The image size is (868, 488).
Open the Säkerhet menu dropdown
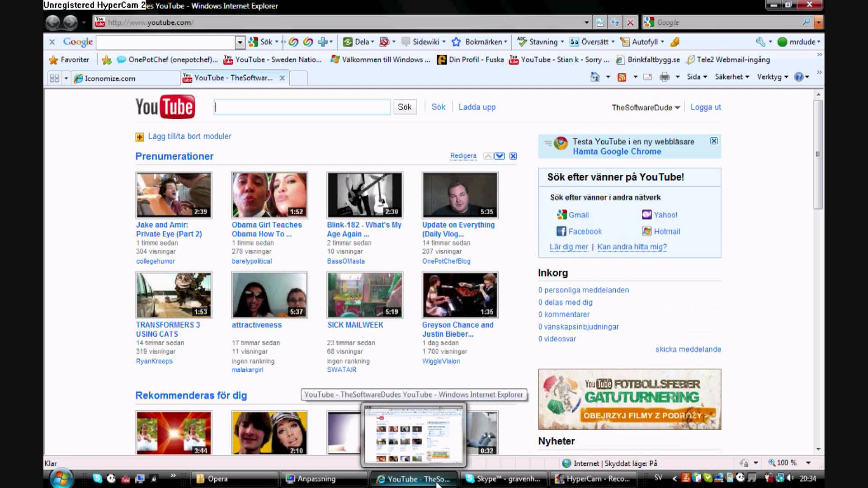732,77
